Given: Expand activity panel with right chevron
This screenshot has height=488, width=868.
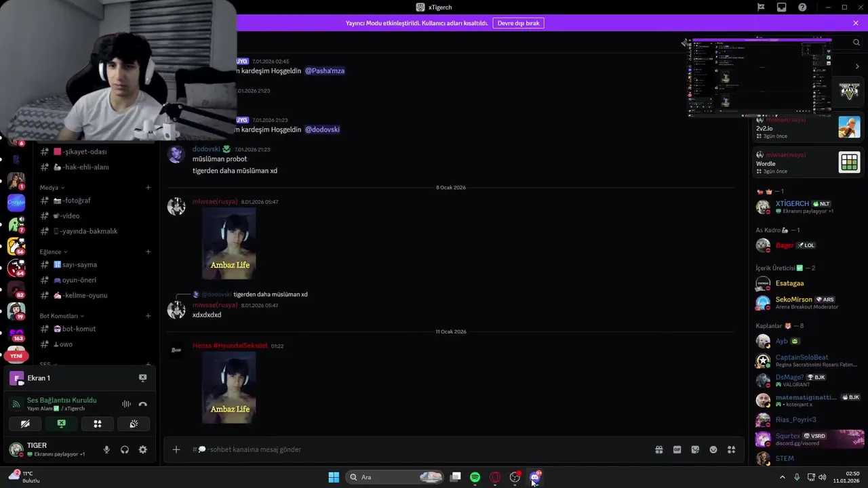Looking at the screenshot, I should 857,66.
